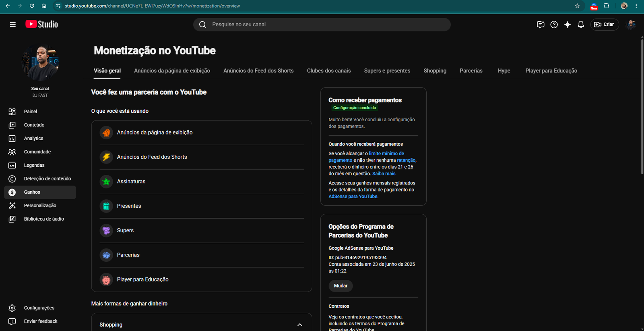Click the Ganhos dollar icon

(x=12, y=192)
